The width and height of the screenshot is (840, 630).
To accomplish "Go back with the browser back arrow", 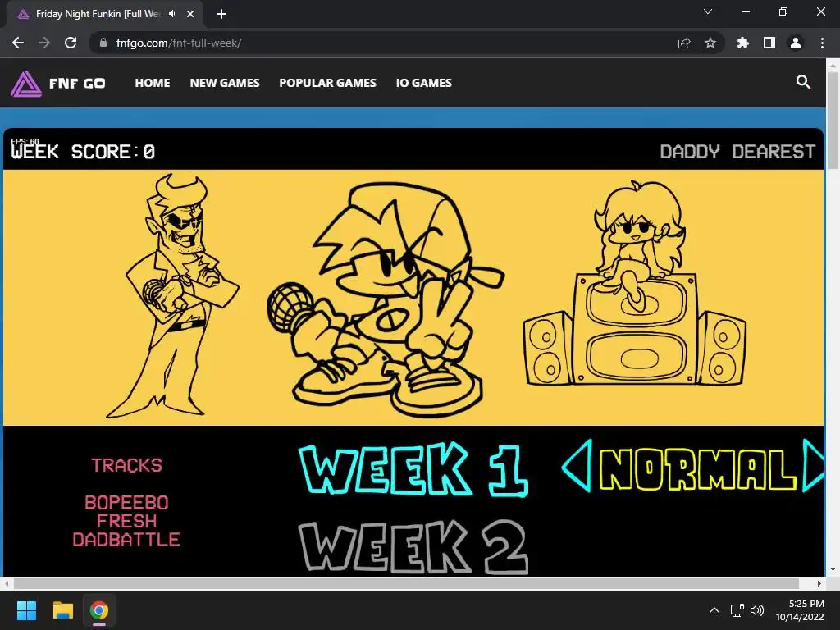I will click(18, 43).
